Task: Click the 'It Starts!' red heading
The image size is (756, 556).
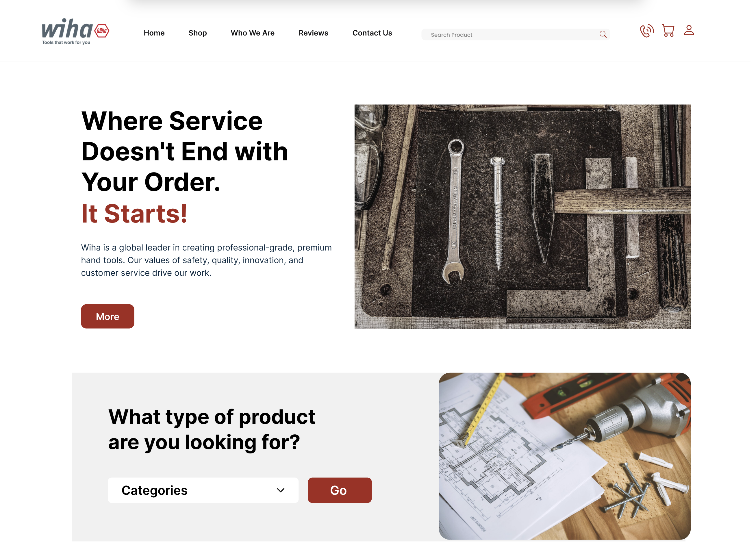Action: 134,213
